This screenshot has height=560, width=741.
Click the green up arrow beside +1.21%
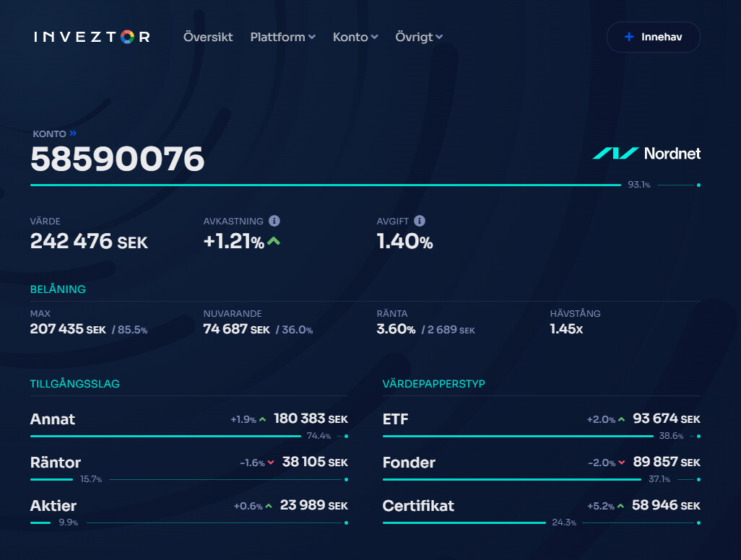pyautogui.click(x=274, y=242)
